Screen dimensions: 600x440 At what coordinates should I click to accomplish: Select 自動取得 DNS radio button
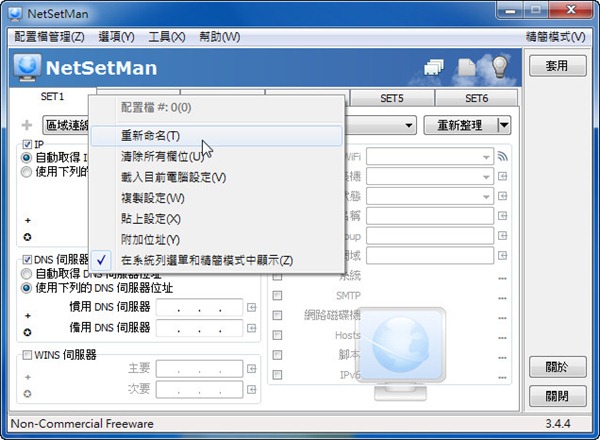tap(26, 274)
